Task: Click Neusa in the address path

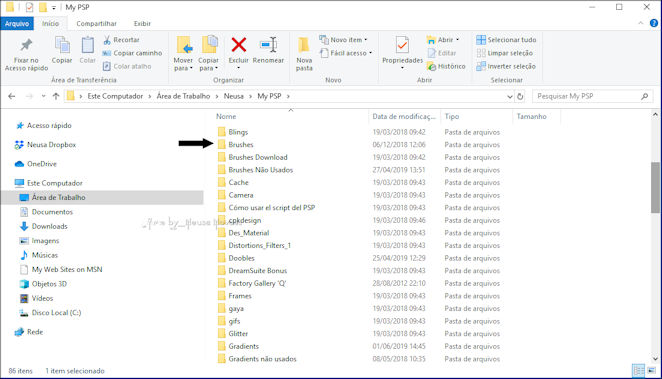Action: (x=233, y=96)
